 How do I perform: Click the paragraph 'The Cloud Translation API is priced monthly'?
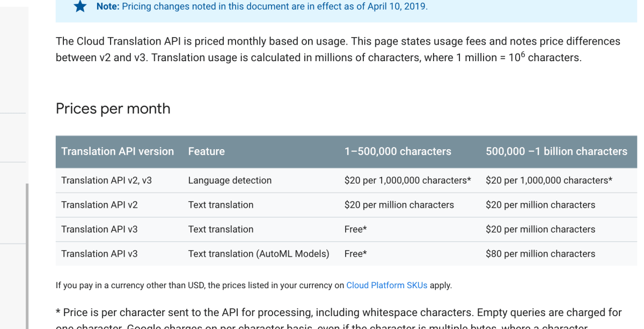[338, 49]
